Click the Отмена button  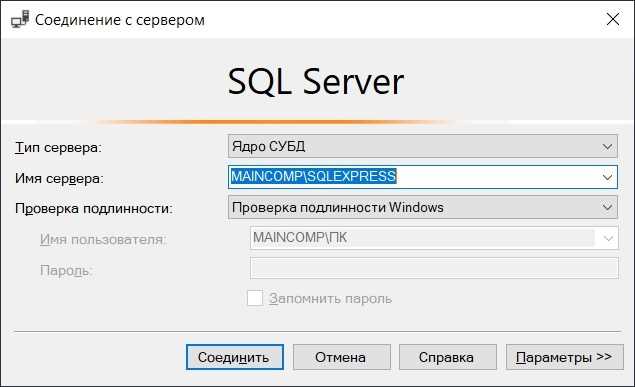341,357
